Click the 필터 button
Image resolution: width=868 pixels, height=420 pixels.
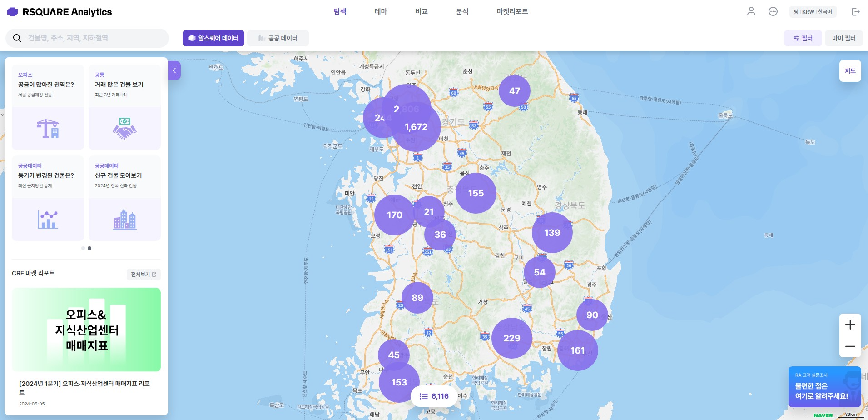pyautogui.click(x=803, y=38)
